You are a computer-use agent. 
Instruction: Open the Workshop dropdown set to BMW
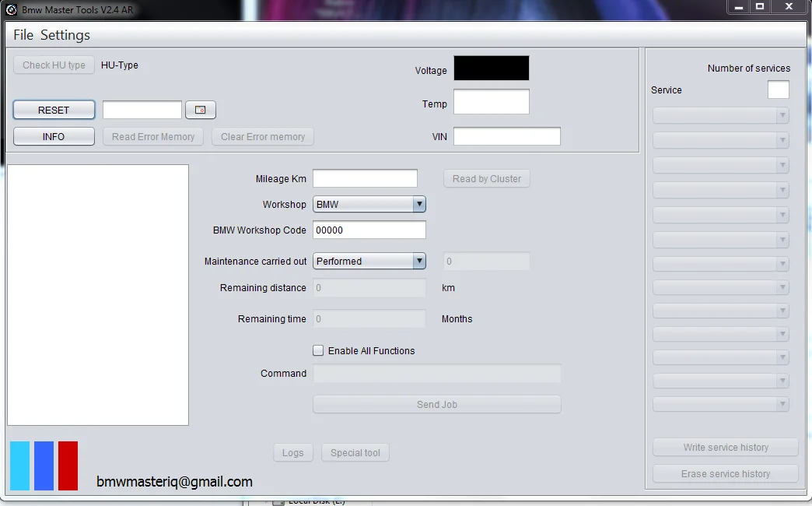pos(369,205)
